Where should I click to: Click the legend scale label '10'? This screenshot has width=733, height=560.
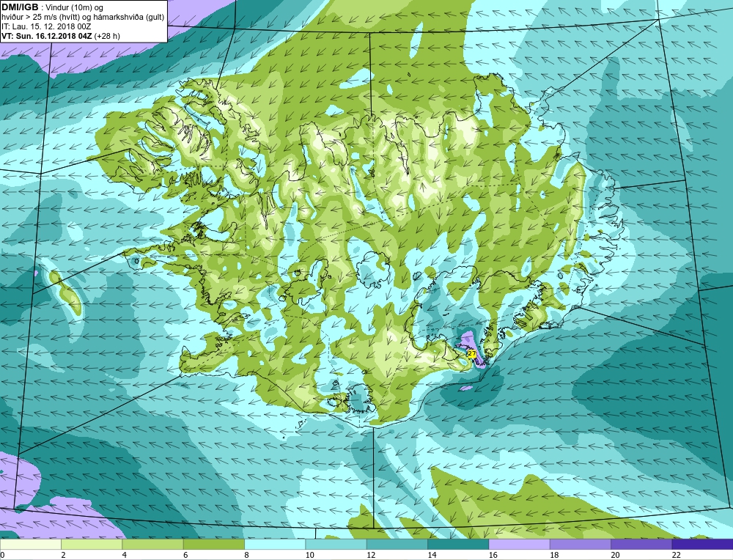[309, 555]
